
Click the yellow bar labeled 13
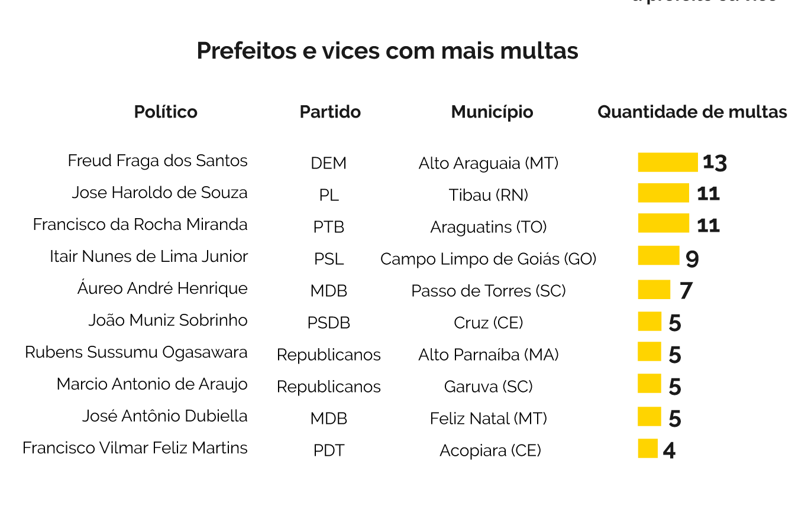(667, 162)
